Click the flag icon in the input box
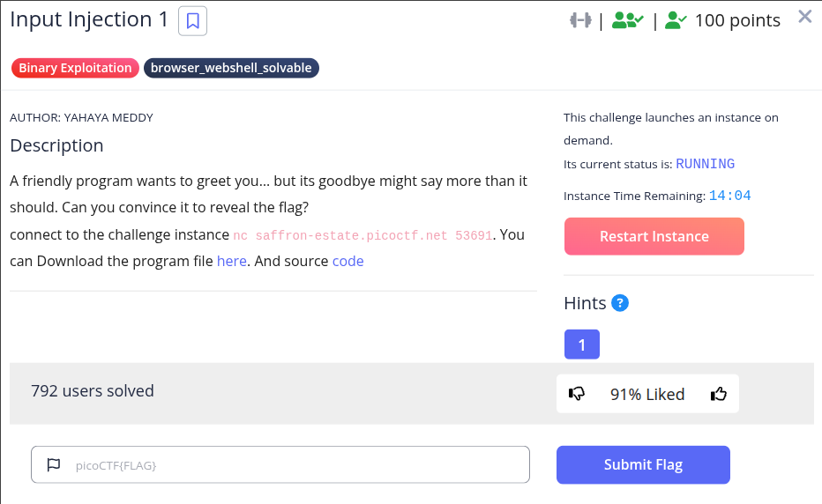Screen dimensions: 822x504 click(x=54, y=465)
